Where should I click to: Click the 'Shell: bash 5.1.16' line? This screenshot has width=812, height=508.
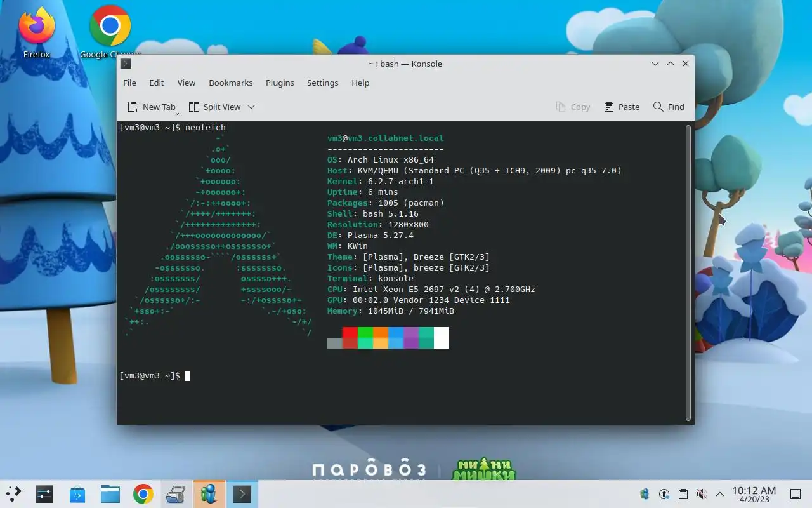[373, 214]
